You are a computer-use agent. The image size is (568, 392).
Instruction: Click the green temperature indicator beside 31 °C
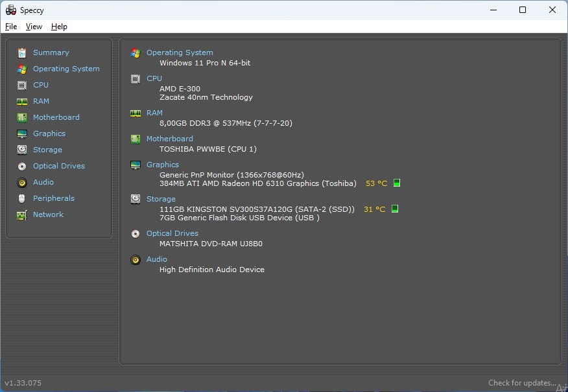click(x=395, y=209)
